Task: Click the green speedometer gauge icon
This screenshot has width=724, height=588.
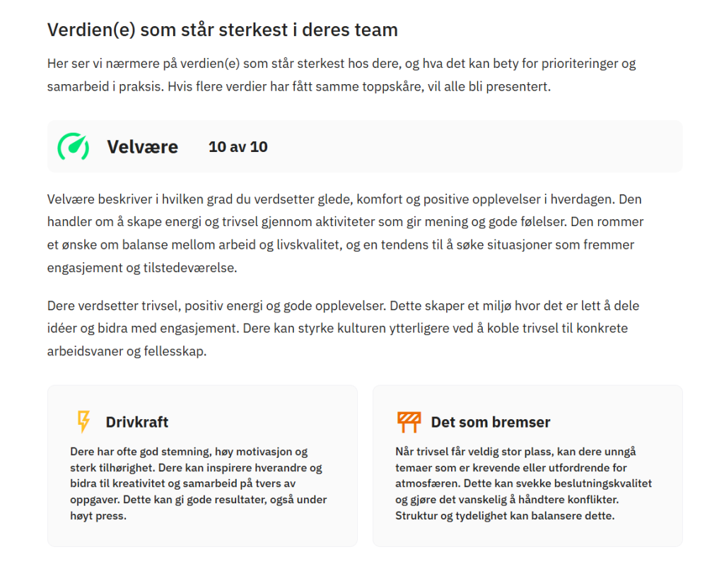Action: point(73,147)
